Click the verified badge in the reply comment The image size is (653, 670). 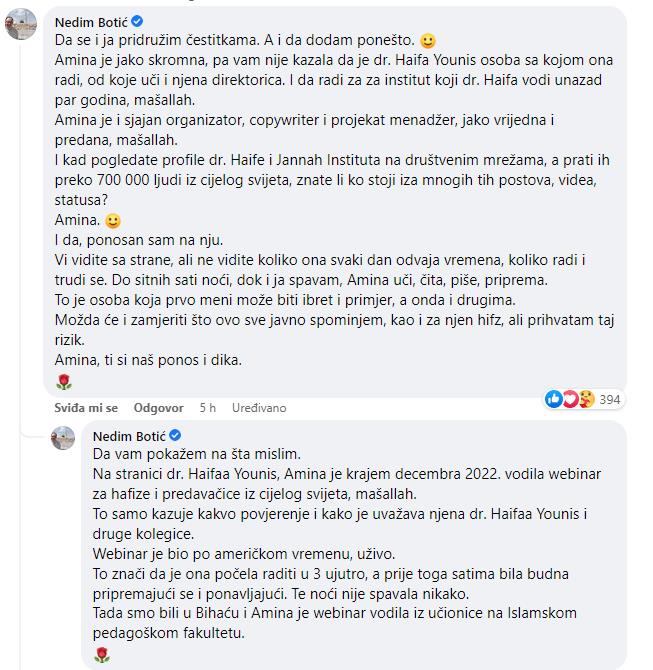175,435
